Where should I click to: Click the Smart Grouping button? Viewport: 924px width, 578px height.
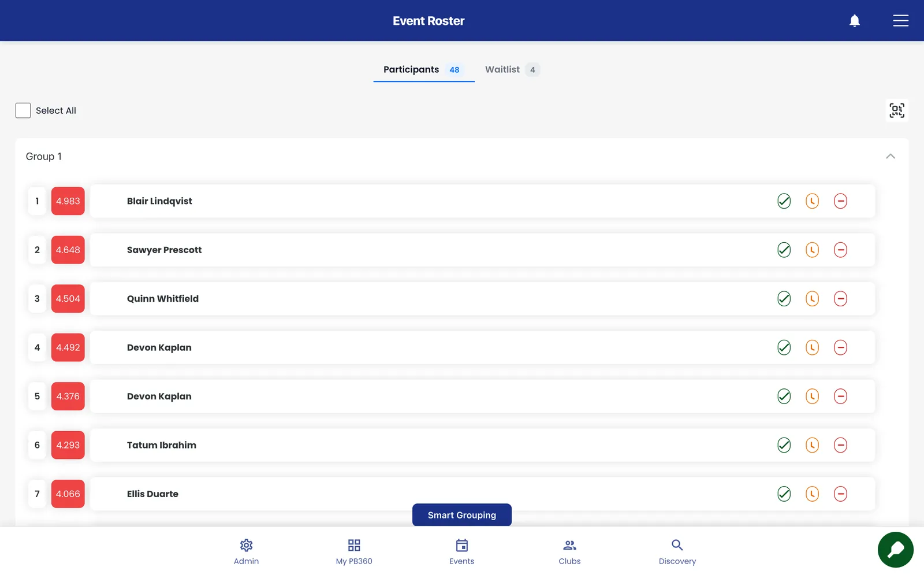click(462, 515)
